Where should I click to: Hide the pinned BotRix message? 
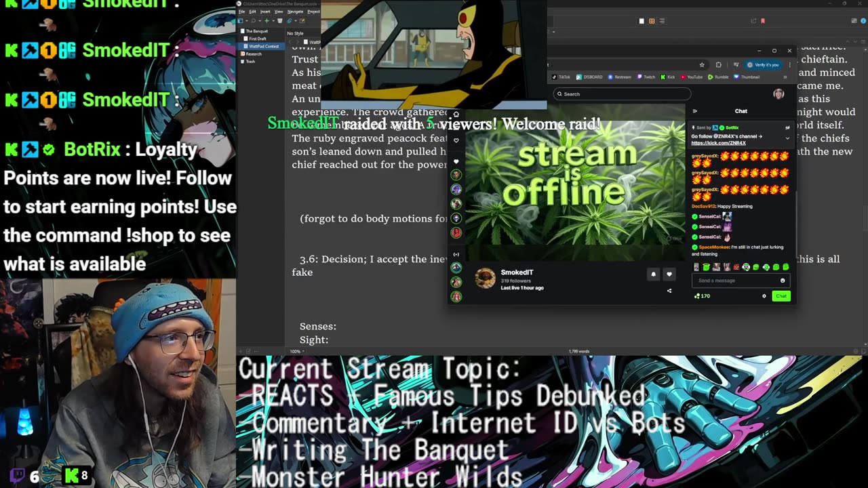pos(787,127)
